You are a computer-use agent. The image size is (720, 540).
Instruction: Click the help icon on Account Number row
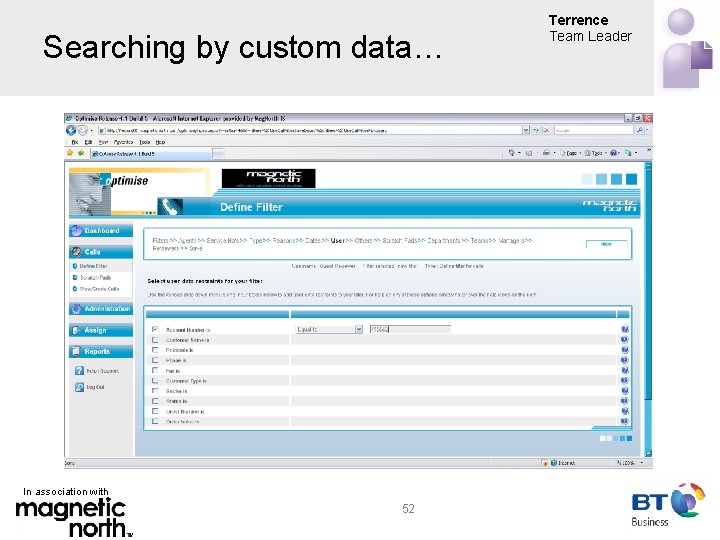(x=624, y=329)
